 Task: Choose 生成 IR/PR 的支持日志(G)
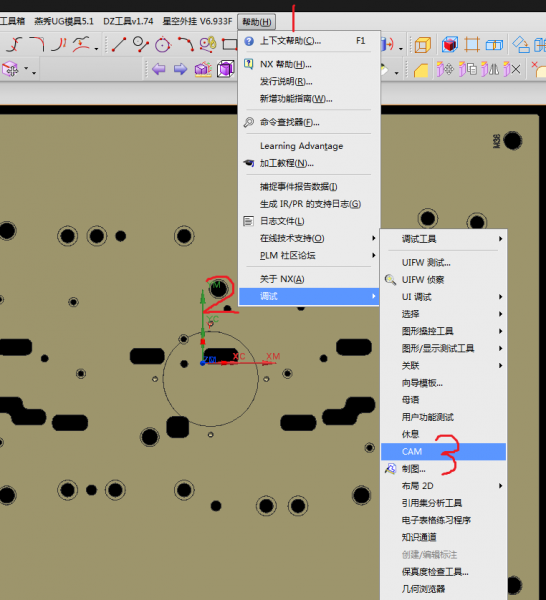309,204
